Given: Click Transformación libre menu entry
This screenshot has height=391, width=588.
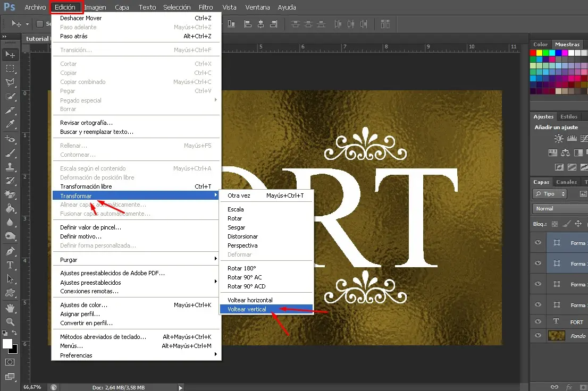Looking at the screenshot, I should click(x=136, y=186).
